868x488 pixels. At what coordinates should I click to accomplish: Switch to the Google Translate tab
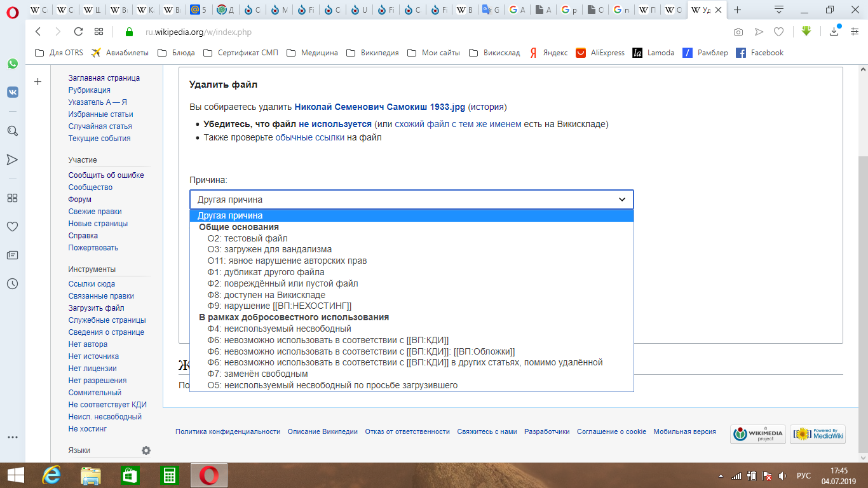(491, 10)
